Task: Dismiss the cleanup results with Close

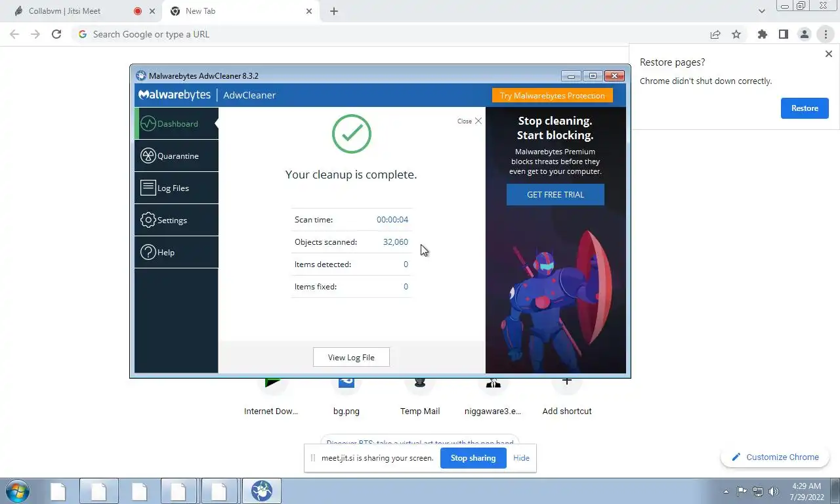Action: (470, 121)
